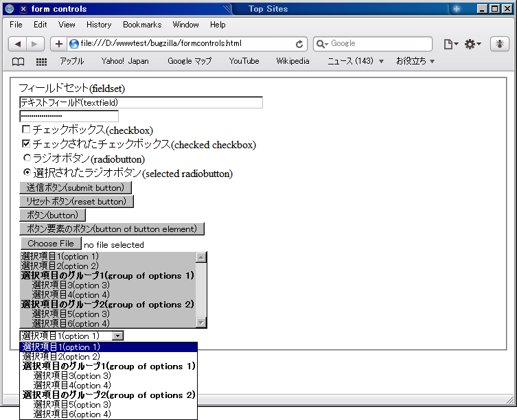
Task: Choose 選択項目3(option 3) in dropdown popup
Action: click(108, 376)
